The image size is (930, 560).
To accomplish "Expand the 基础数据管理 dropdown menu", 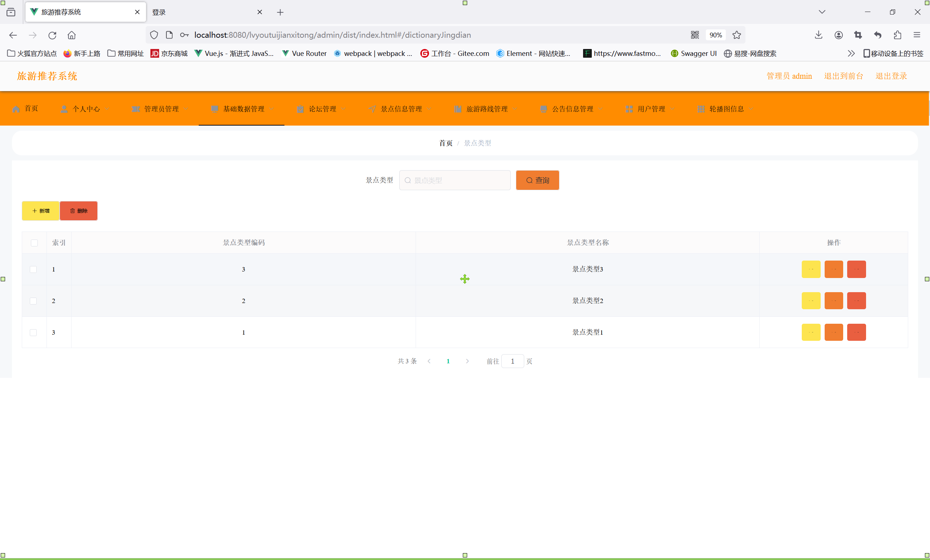I will pos(243,109).
